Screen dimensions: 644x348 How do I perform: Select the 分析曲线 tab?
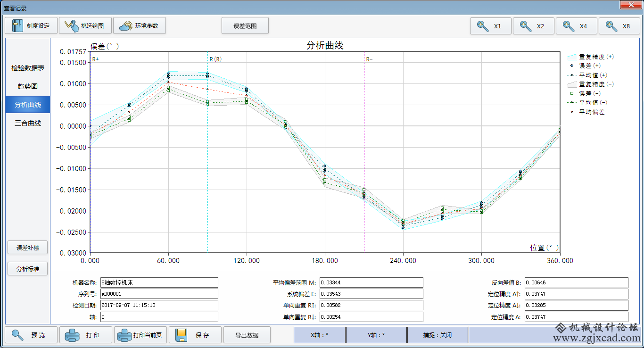(28, 104)
